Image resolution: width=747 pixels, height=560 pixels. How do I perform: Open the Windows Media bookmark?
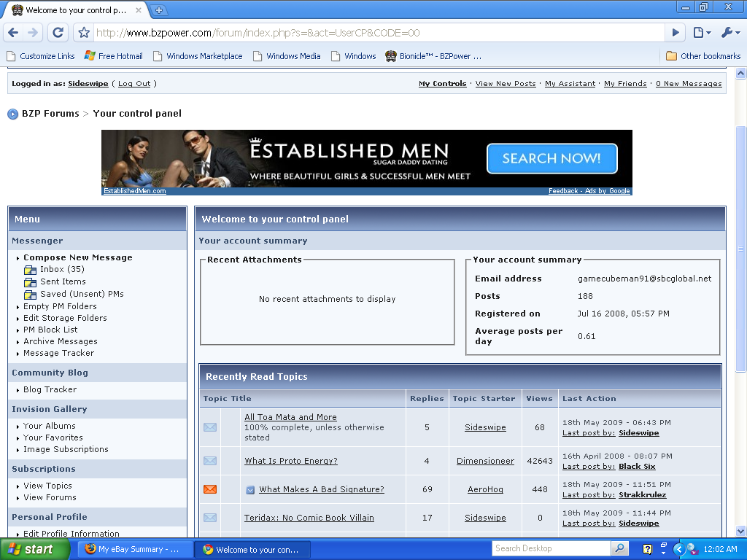(x=286, y=56)
